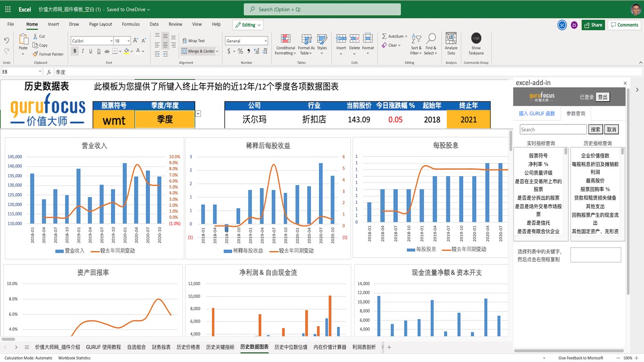Decrease font size with the shrink-font icon
The width and height of the screenshot is (644, 362).
click(144, 41)
